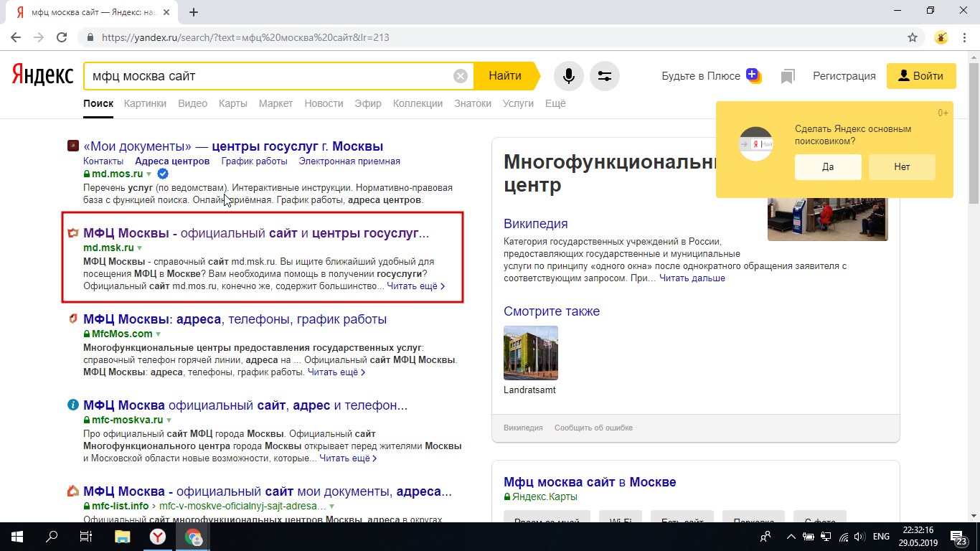Bookmark this page with the star icon
The width and height of the screenshot is (980, 551).
point(913,37)
